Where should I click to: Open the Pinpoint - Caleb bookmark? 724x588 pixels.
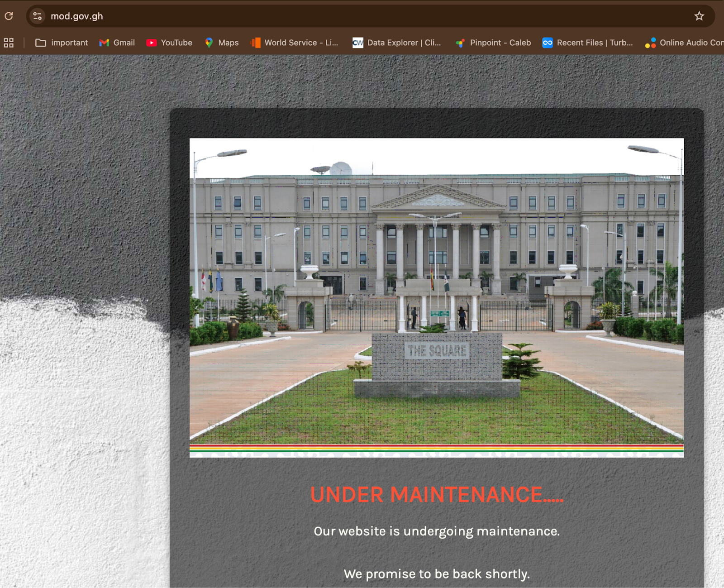493,43
